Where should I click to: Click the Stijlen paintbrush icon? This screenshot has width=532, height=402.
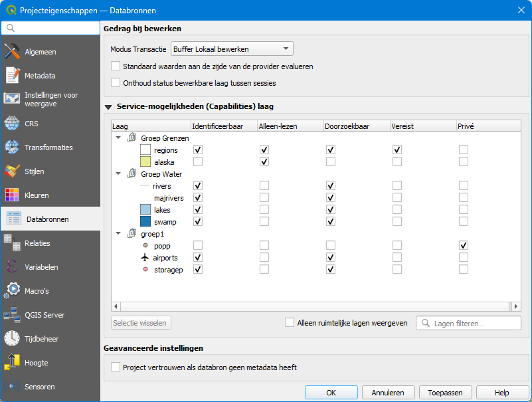point(12,171)
